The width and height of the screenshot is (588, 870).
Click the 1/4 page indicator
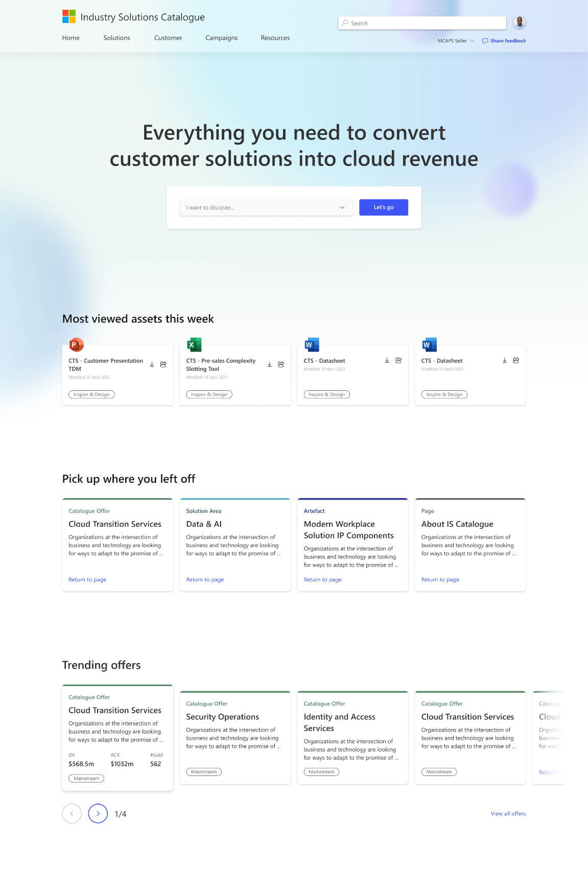pyautogui.click(x=121, y=814)
